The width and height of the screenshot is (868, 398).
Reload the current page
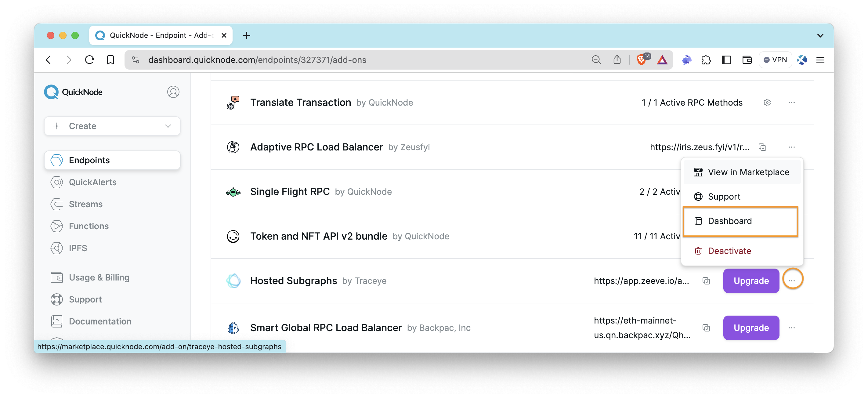89,60
